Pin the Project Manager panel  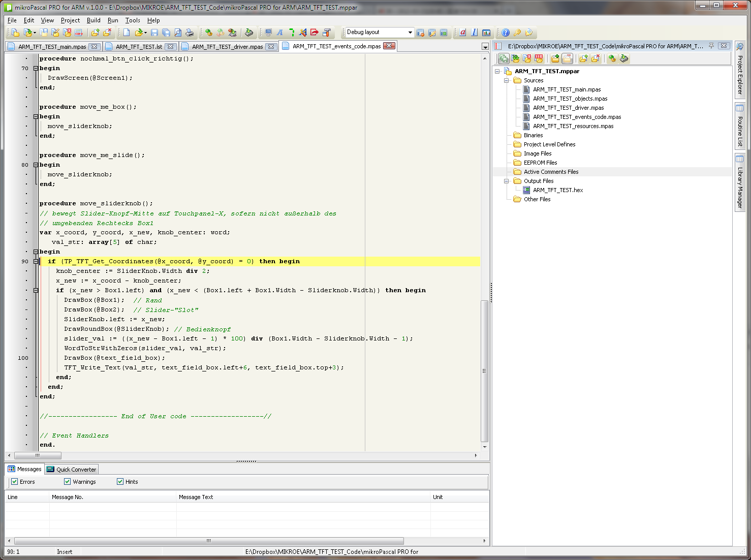(x=711, y=46)
